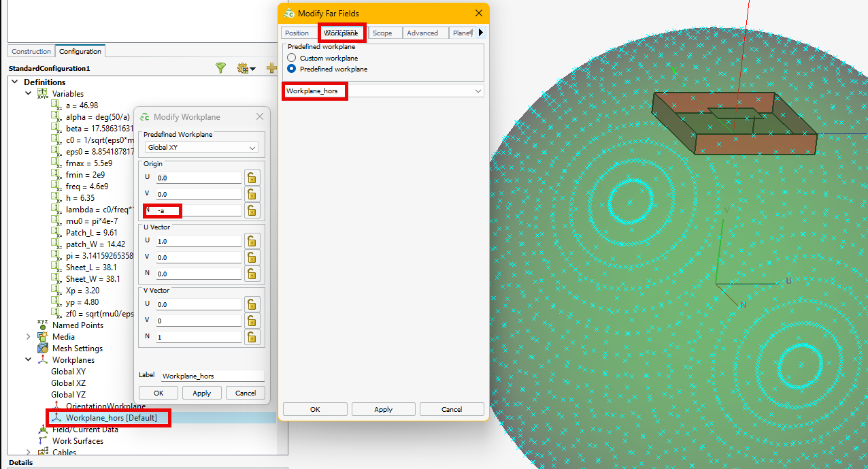
Task: Toggle the lock beside V Vector U field
Action: click(x=252, y=304)
